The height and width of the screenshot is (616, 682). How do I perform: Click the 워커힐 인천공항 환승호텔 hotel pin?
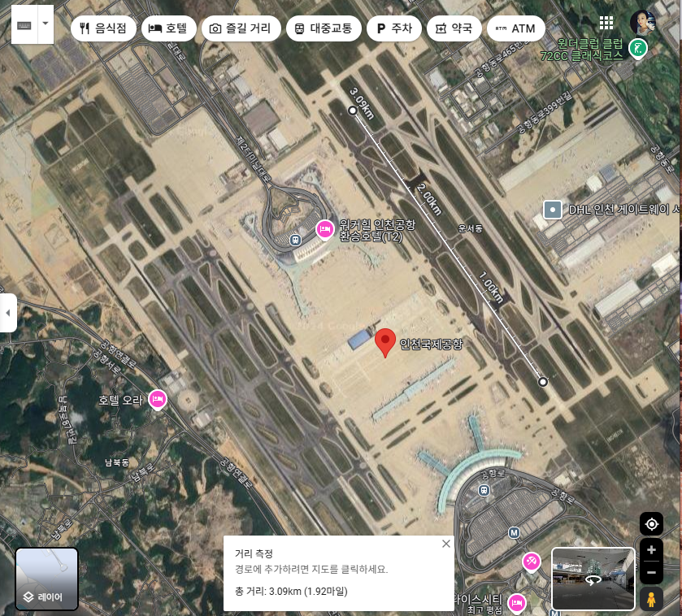324,230
